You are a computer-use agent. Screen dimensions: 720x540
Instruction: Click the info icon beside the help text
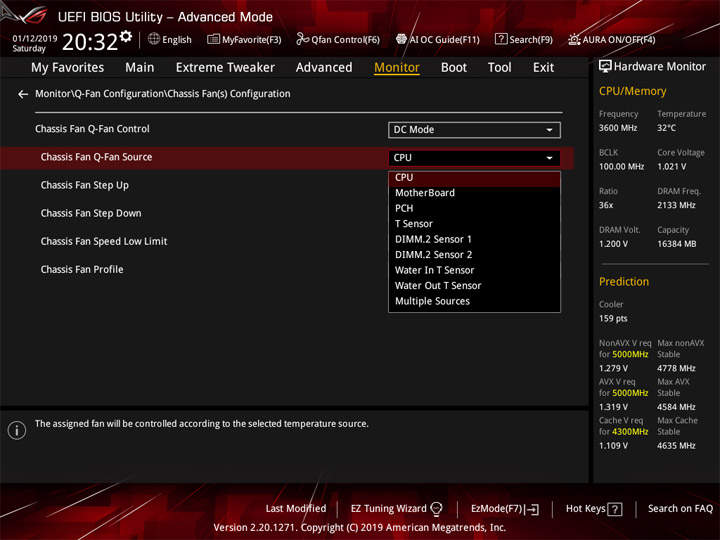tap(17, 430)
